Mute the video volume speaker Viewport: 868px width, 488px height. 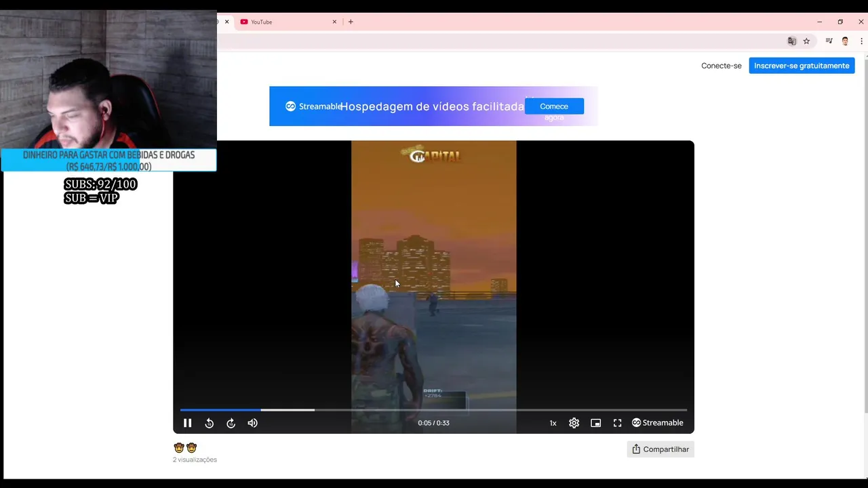click(x=253, y=423)
